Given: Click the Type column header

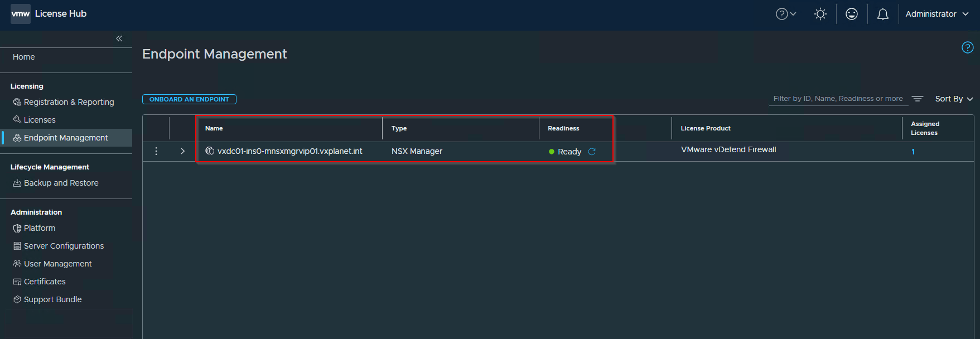Looking at the screenshot, I should pos(399,128).
